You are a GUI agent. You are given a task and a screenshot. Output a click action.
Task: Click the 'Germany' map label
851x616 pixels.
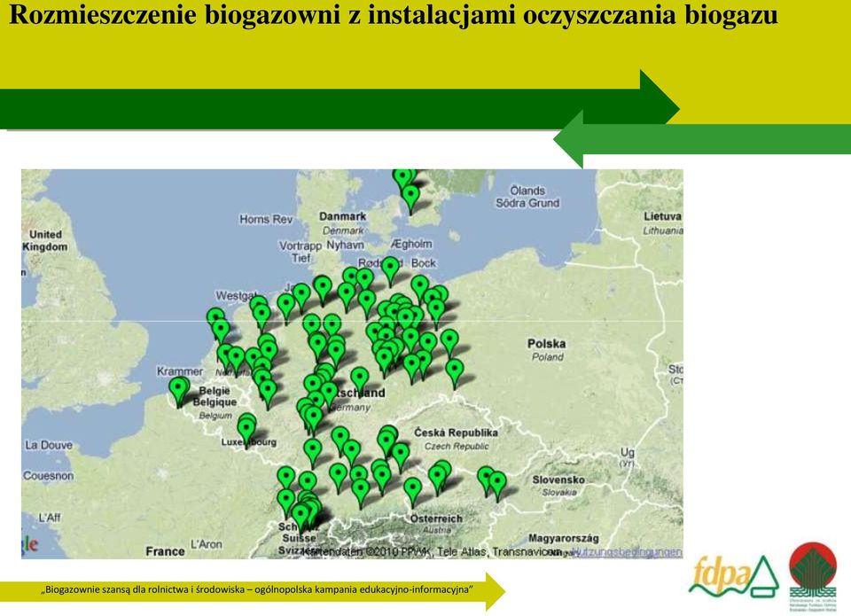point(351,407)
